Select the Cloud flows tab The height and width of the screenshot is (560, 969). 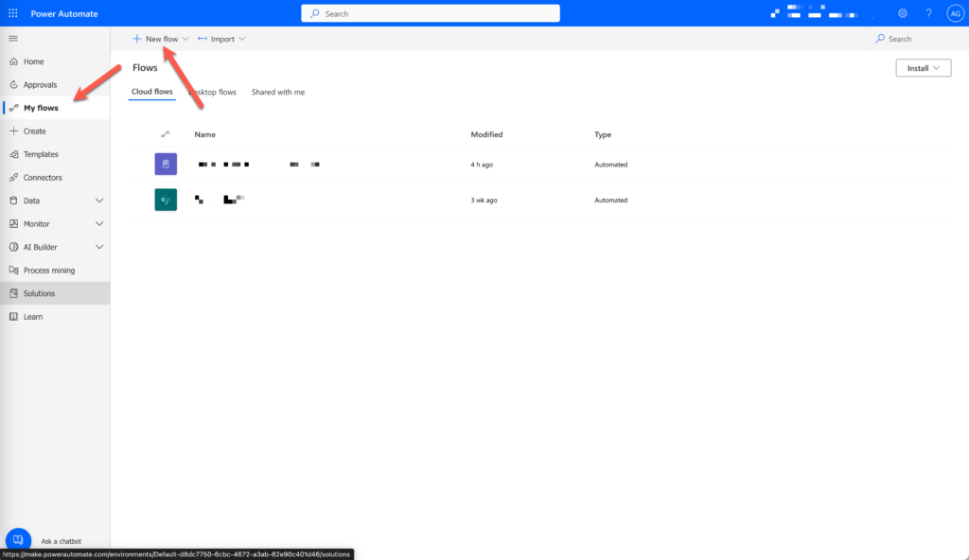point(152,92)
